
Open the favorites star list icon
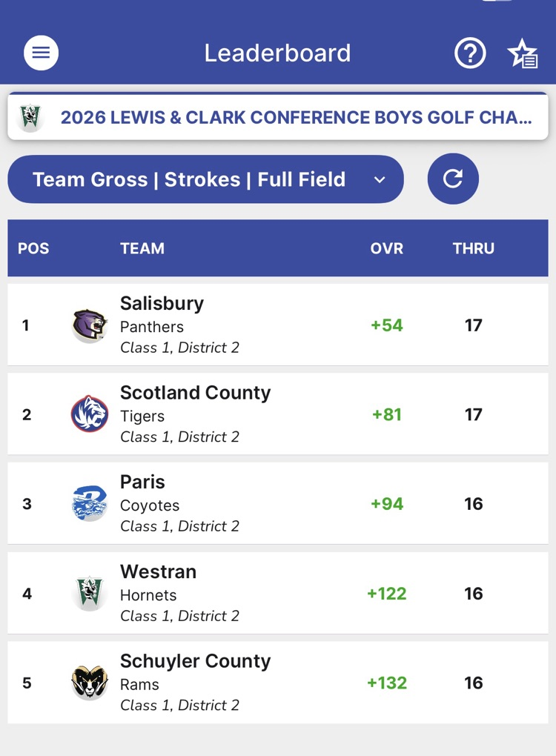pos(523,54)
